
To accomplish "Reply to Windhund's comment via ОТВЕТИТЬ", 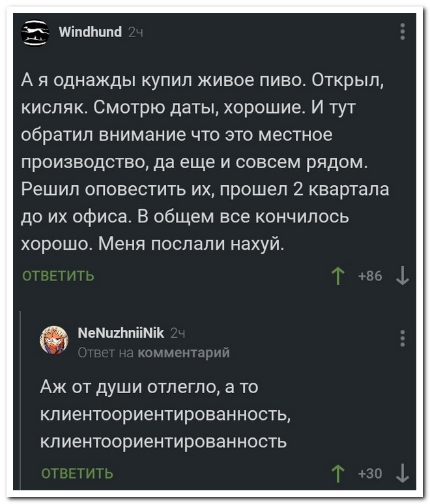I will click(58, 276).
